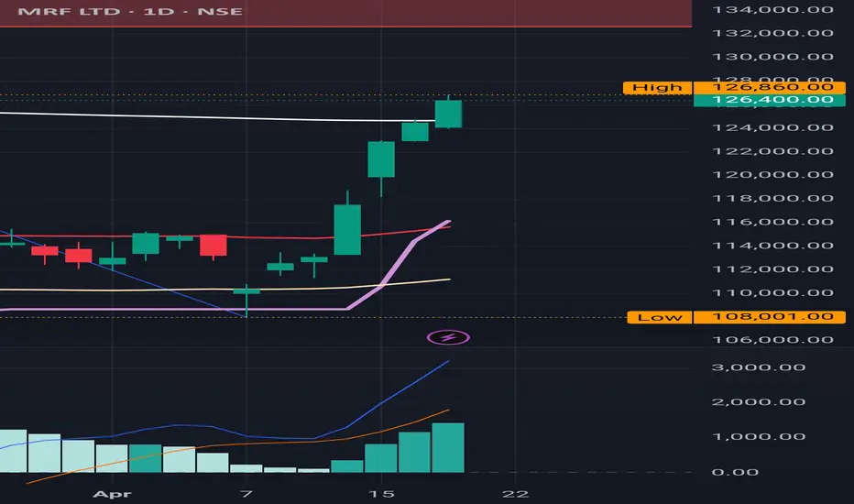Click the 15 date label on time axis

coord(381,494)
